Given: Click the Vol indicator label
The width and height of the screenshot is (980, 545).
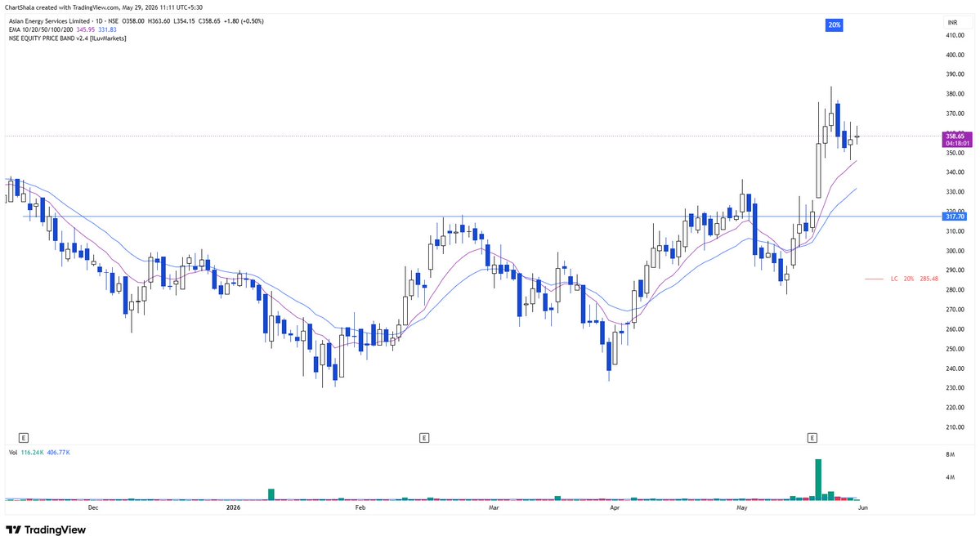Looking at the screenshot, I should (13, 453).
